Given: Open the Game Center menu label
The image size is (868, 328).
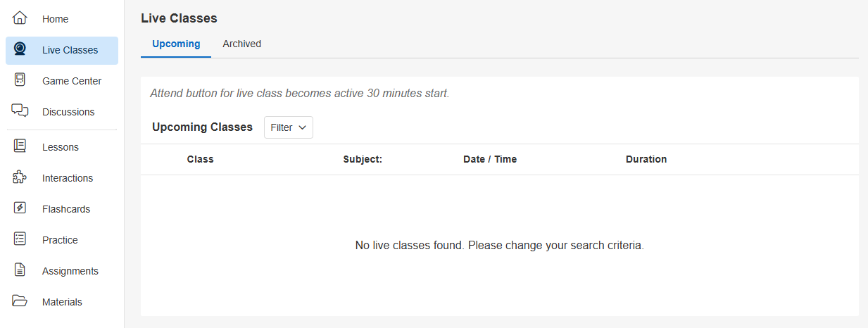Looking at the screenshot, I should [72, 81].
